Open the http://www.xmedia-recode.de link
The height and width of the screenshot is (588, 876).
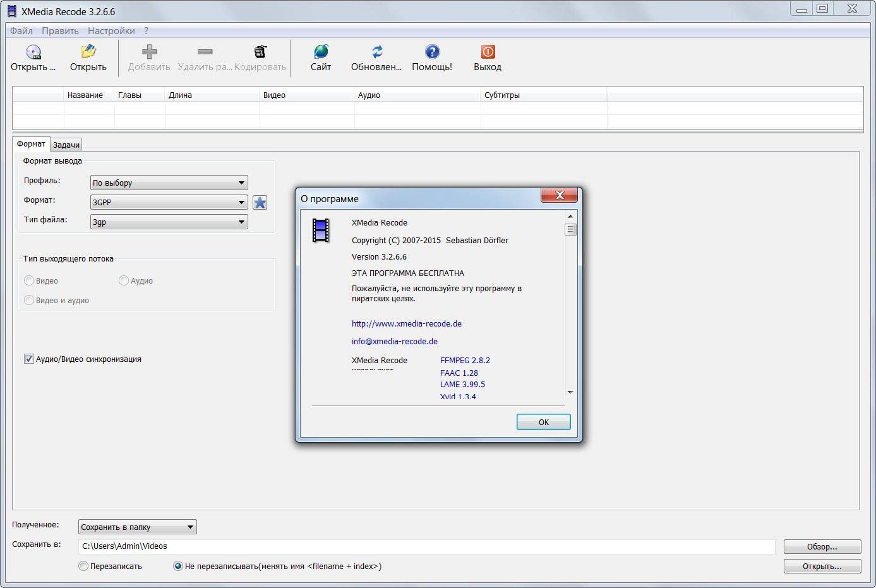point(407,323)
